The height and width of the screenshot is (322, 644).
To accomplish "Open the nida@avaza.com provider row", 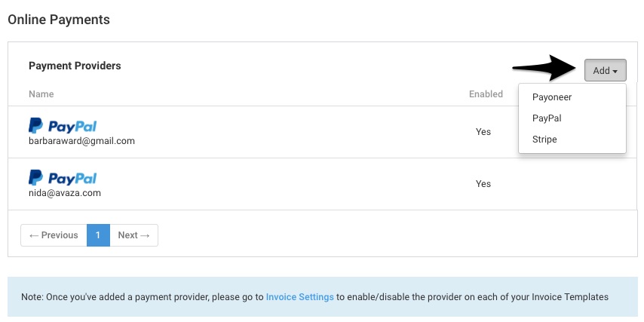I will tap(323, 184).
